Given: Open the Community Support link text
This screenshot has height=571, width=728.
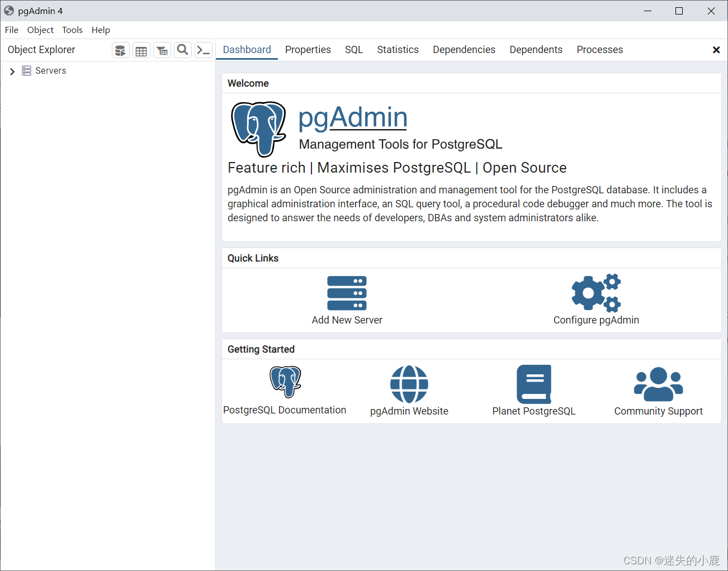Looking at the screenshot, I should point(659,411).
